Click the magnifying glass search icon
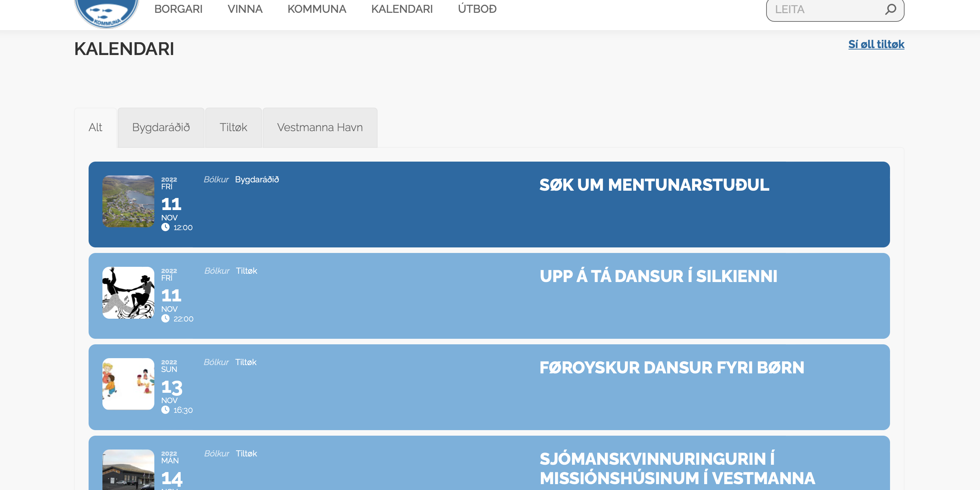Viewport: 980px width, 490px height. tap(890, 9)
